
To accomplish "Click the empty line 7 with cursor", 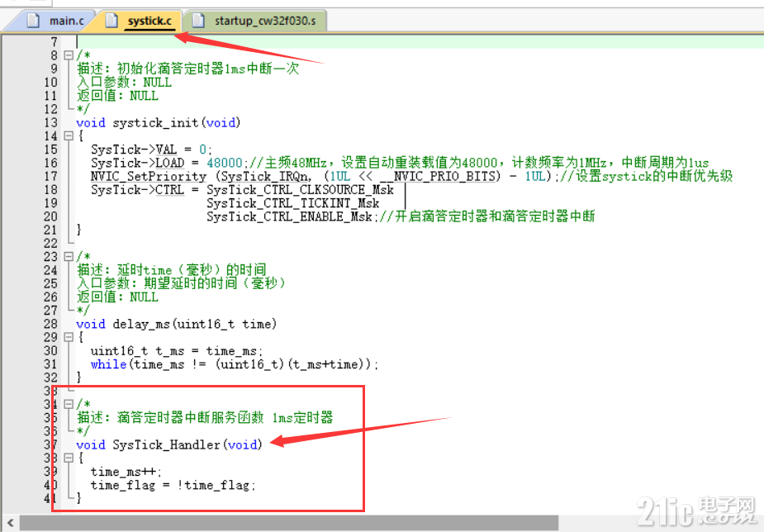I will 419,42.
